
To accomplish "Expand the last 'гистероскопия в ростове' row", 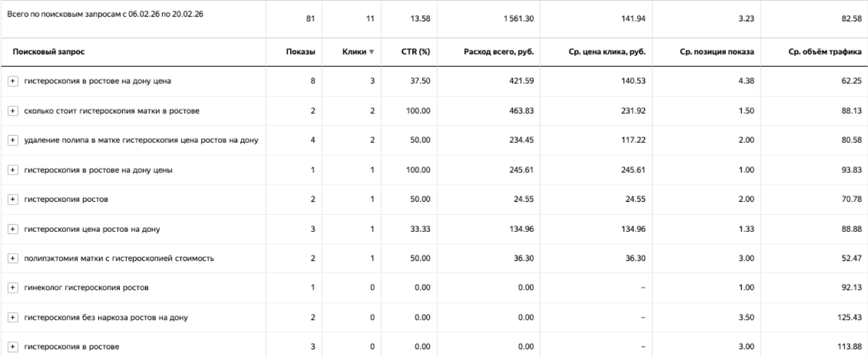I will point(12,347).
